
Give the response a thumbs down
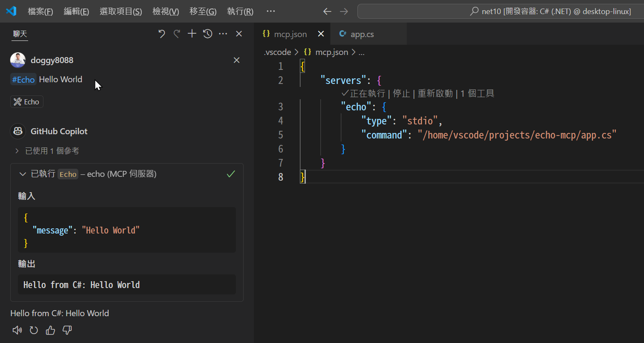67,330
